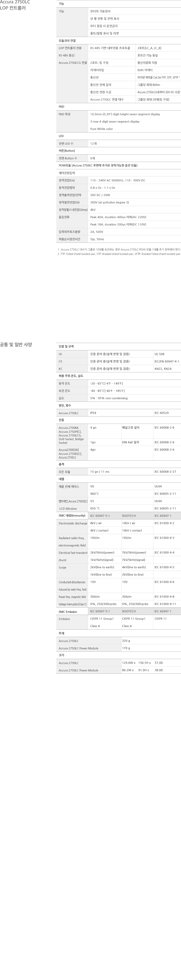
Task: Click the Accura 2750LC Power Module size row
Action: [x=79, y=670]
